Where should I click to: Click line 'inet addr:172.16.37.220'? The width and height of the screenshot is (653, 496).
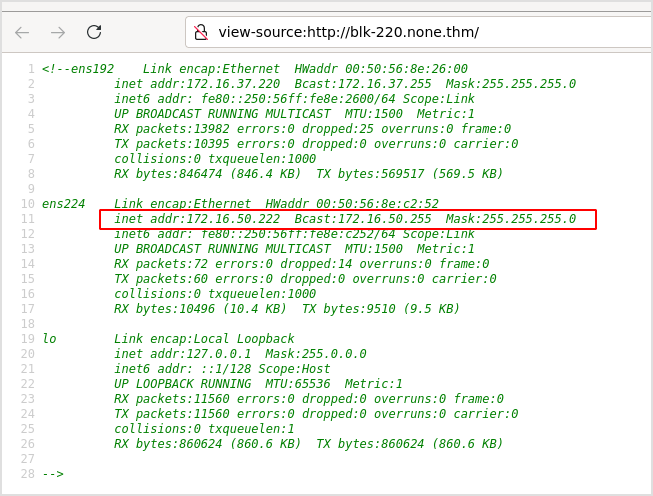coord(345,84)
